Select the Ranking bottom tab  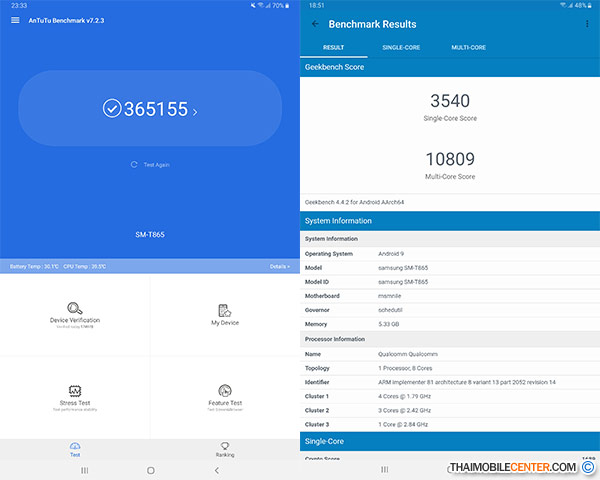coord(225,450)
